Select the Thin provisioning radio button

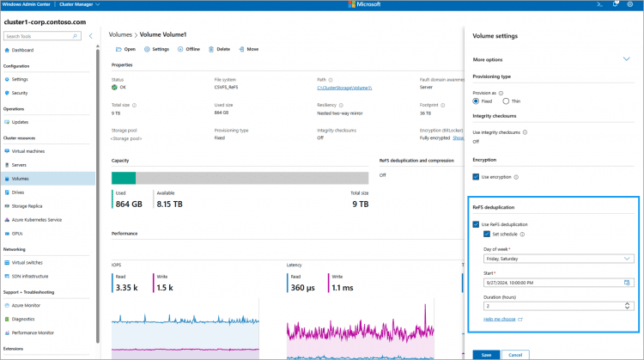point(506,101)
